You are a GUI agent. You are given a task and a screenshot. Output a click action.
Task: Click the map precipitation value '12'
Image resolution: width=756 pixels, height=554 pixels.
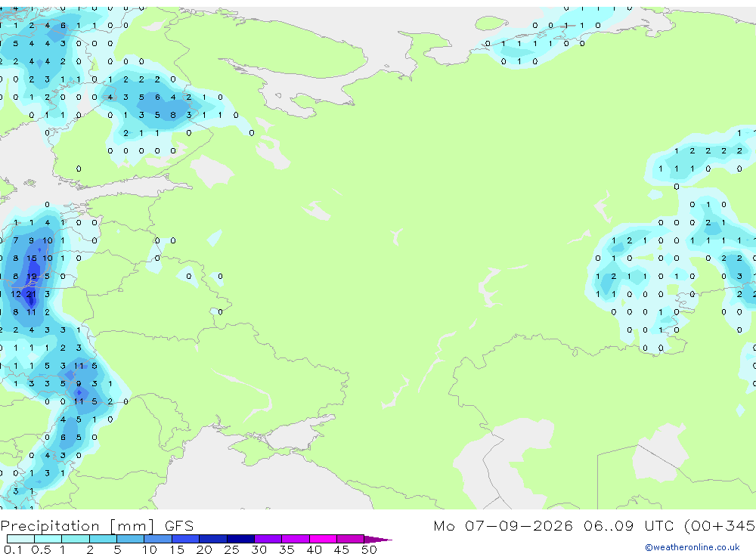click(x=16, y=294)
